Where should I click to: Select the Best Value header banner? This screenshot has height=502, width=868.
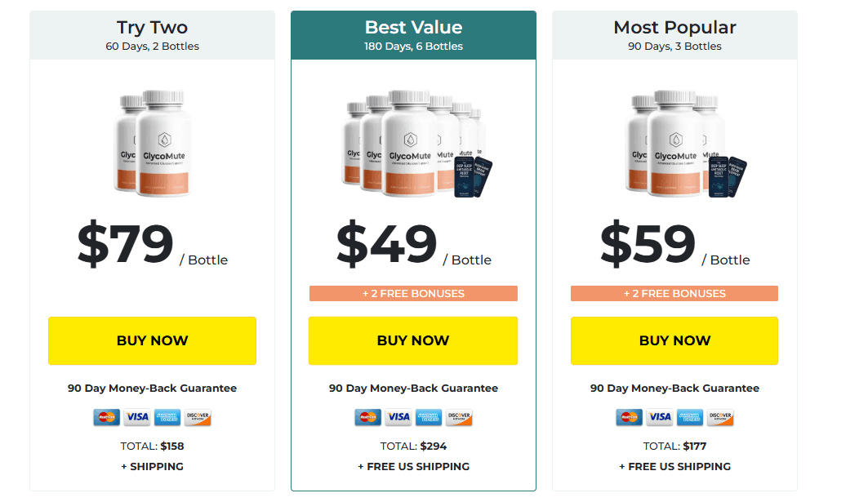coord(412,33)
